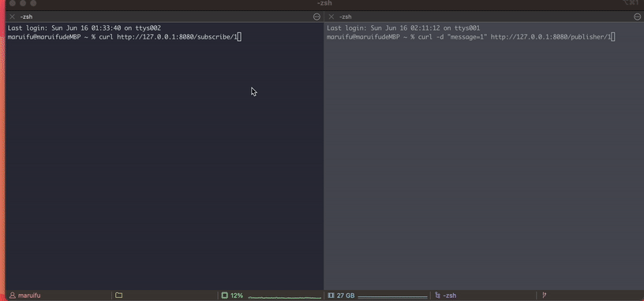Select the left pane's -zsh title
Screen dimensions: 644x301
coord(26,17)
